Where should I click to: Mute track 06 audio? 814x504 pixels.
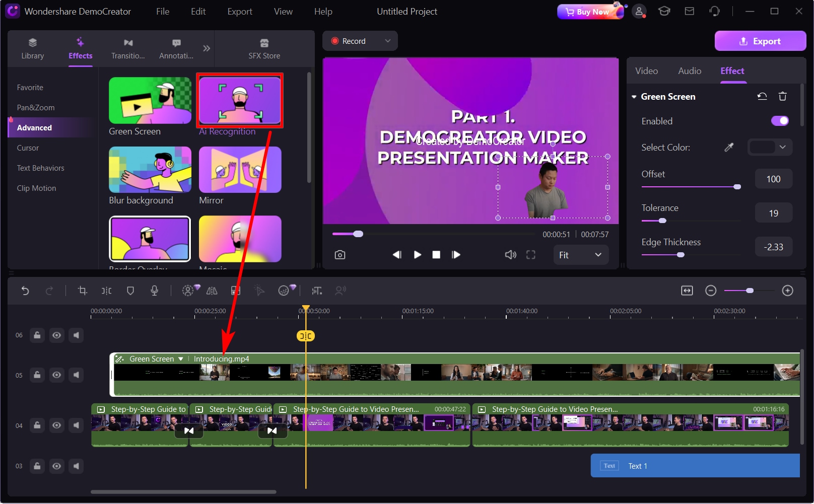[76, 335]
